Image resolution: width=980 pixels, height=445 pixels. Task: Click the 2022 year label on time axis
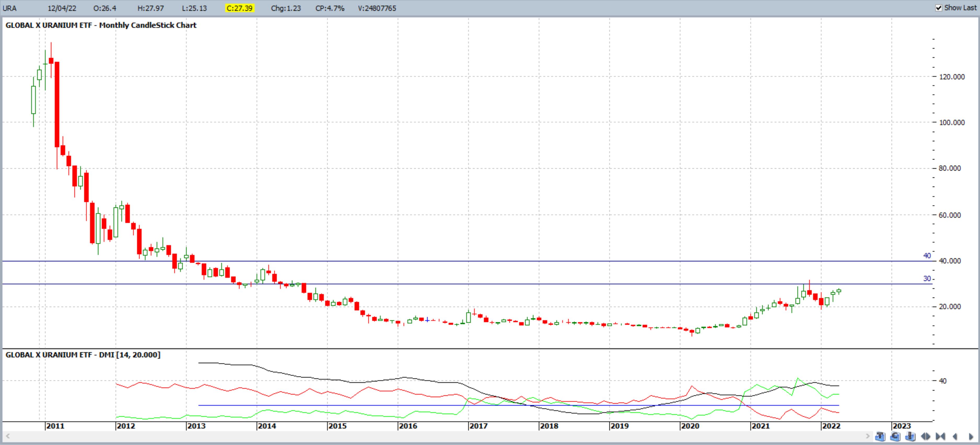[831, 426]
